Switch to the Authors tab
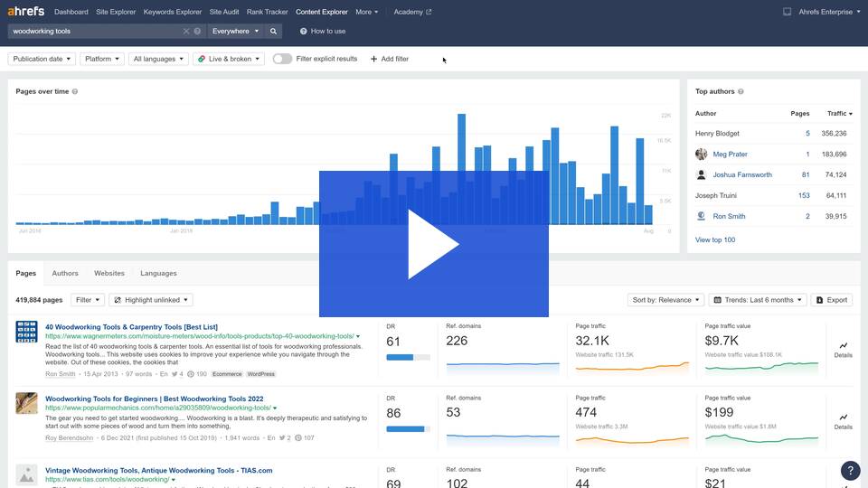Screen dimensions: 868x488 [65, 273]
